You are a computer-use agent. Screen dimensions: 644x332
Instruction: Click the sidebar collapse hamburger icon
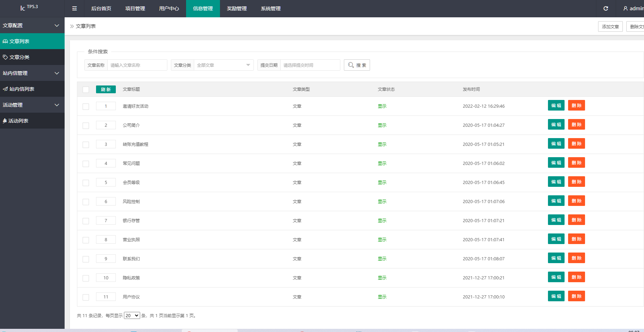[x=74, y=8]
